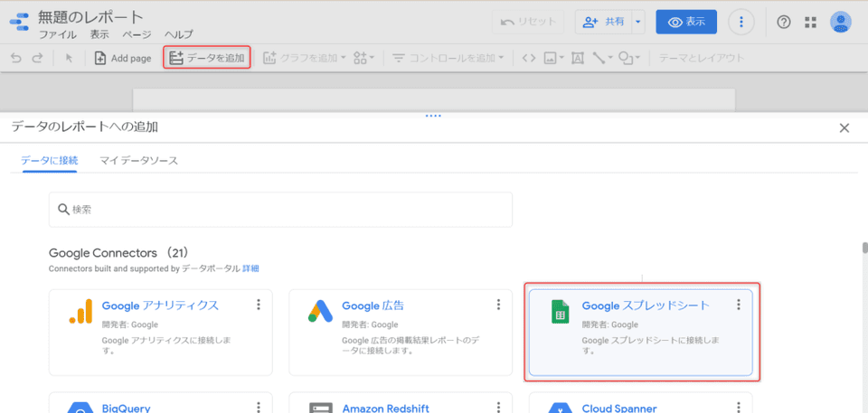This screenshot has height=413, width=868.
Task: Click the Data Portal logo icon
Action: (19, 23)
